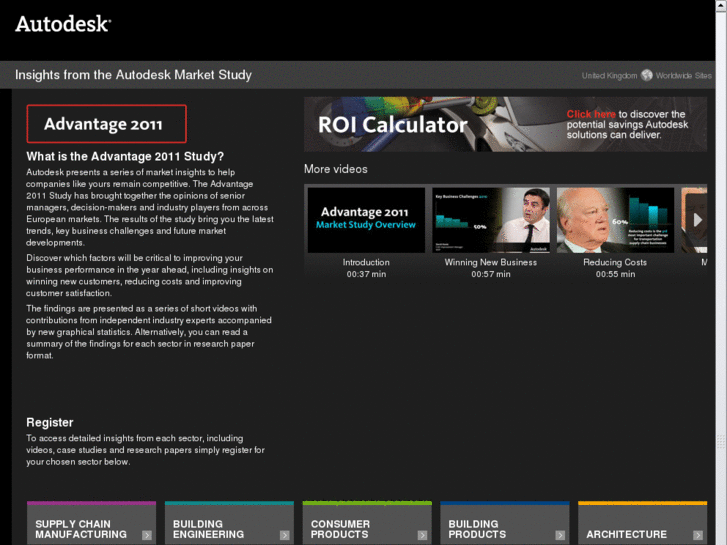Click the '00:57 min' duration text

point(491,274)
